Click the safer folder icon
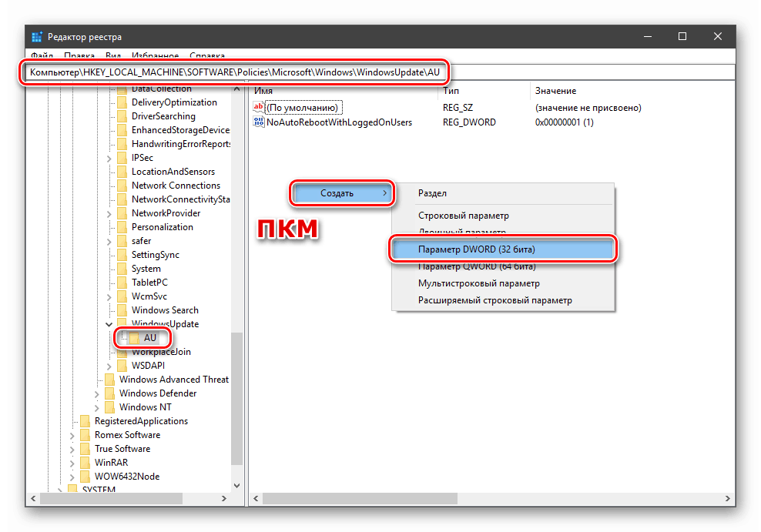The width and height of the screenshot is (761, 532). (x=122, y=241)
